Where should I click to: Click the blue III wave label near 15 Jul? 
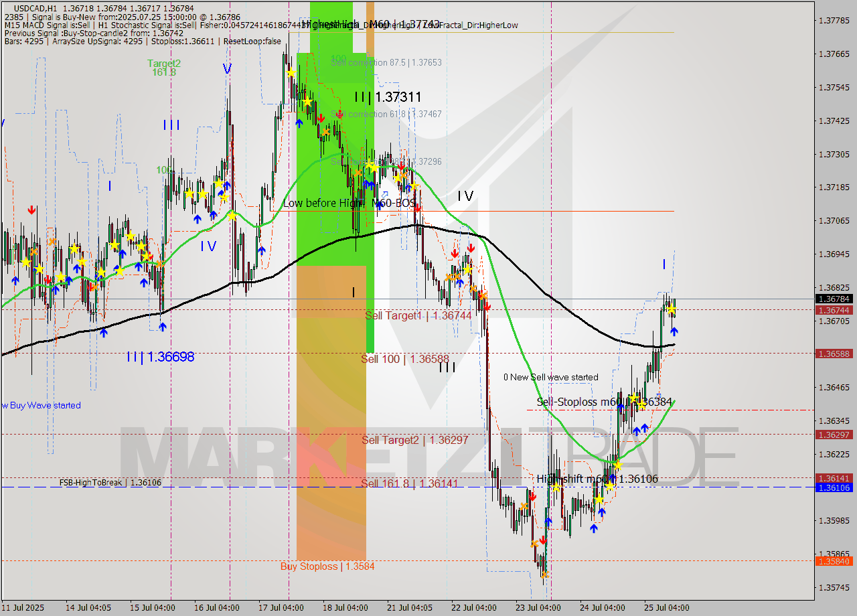click(171, 125)
